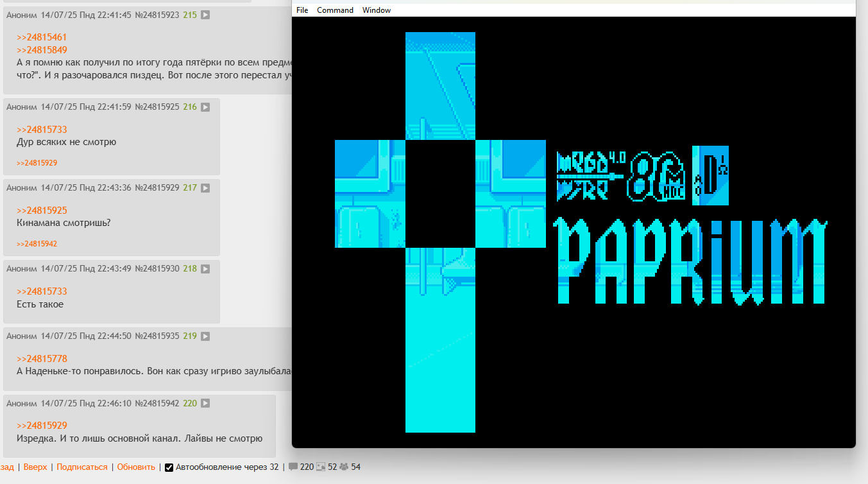Screen dimensions: 868x484
Task: Open post options arrow on post 215
Action: pos(205,15)
